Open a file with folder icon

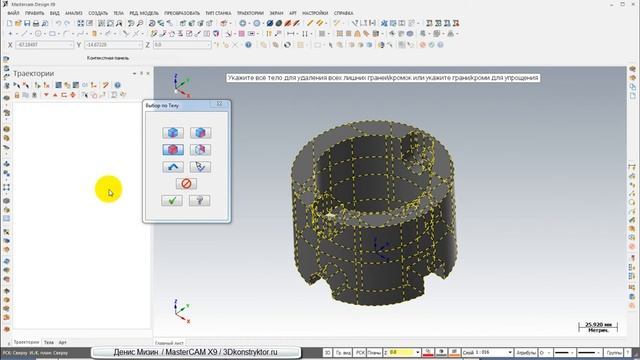click(x=18, y=24)
